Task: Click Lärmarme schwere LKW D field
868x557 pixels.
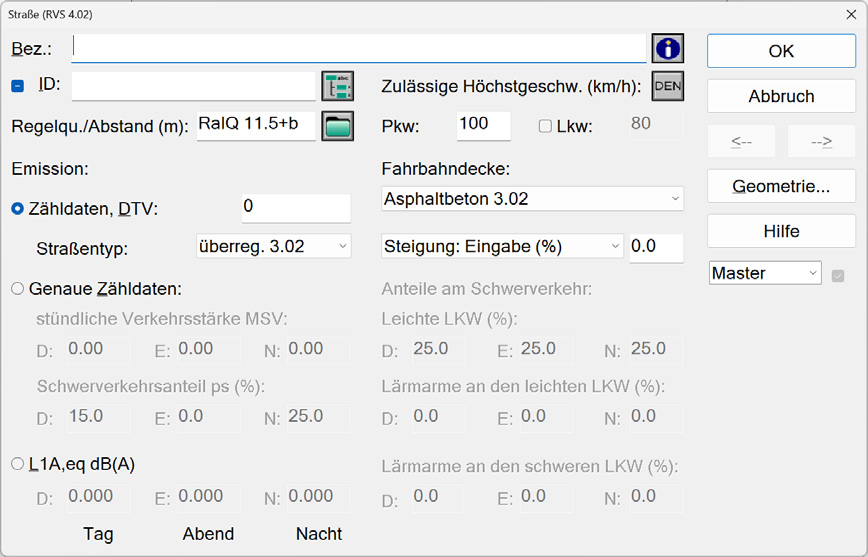Action: [x=439, y=497]
